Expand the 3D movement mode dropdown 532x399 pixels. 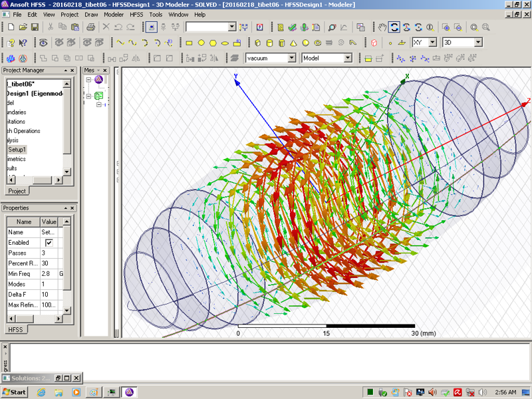[478, 43]
